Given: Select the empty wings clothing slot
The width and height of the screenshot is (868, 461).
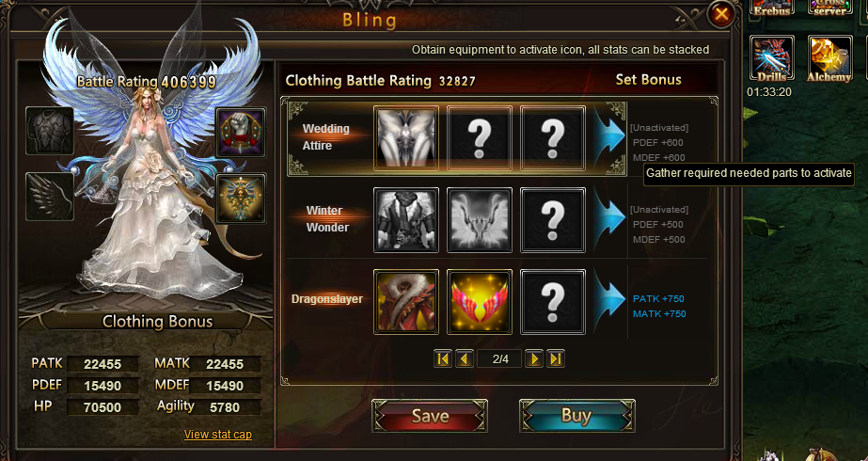Looking at the screenshot, I should (x=50, y=196).
